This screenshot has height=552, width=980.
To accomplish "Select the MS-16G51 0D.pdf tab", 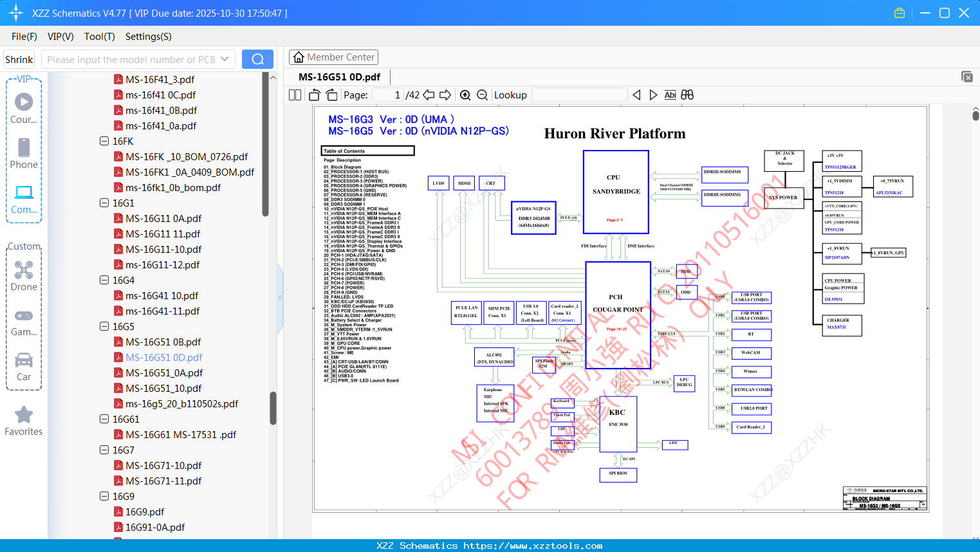I will tap(339, 77).
